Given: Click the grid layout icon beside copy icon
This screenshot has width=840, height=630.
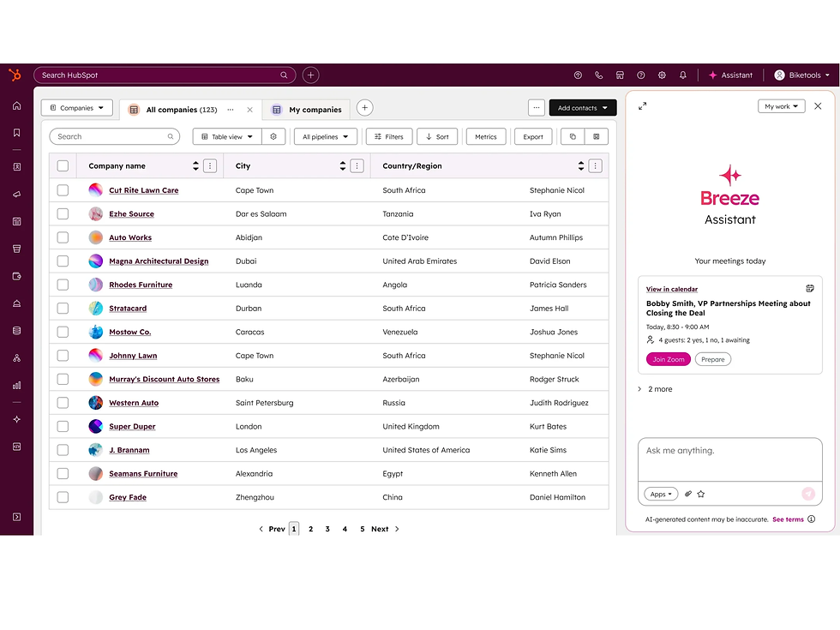Looking at the screenshot, I should 597,136.
